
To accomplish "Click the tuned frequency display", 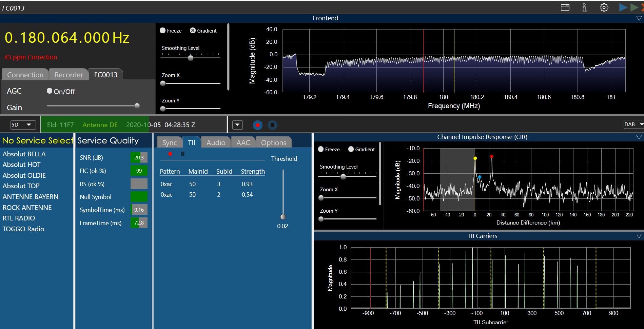I will pos(67,38).
